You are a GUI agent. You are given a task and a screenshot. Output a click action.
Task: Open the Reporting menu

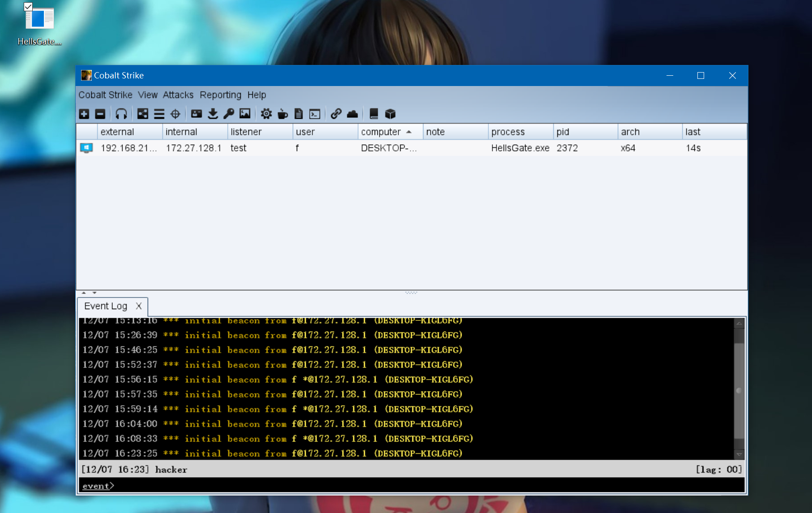(x=221, y=95)
